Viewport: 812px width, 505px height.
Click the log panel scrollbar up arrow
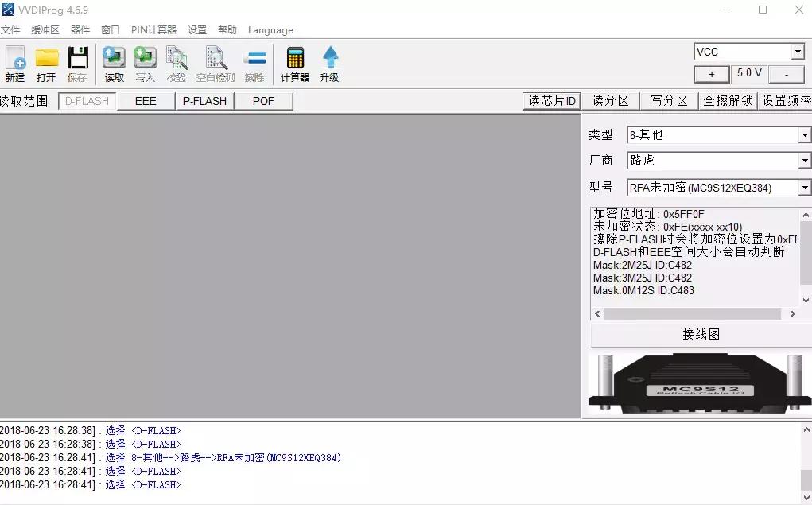[806, 429]
